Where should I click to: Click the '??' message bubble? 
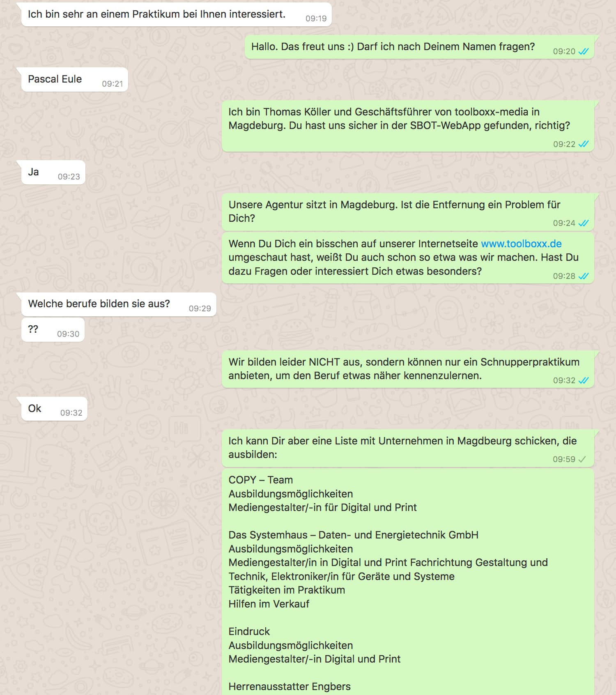[53, 330]
